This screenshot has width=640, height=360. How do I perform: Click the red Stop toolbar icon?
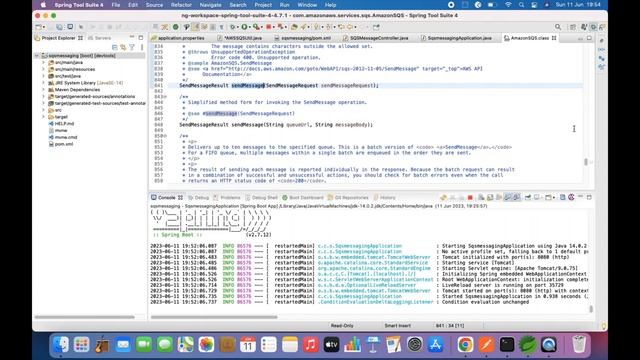[x=268, y=27]
